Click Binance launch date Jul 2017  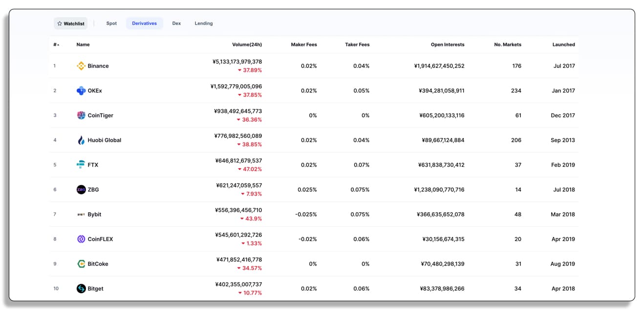pyautogui.click(x=564, y=66)
